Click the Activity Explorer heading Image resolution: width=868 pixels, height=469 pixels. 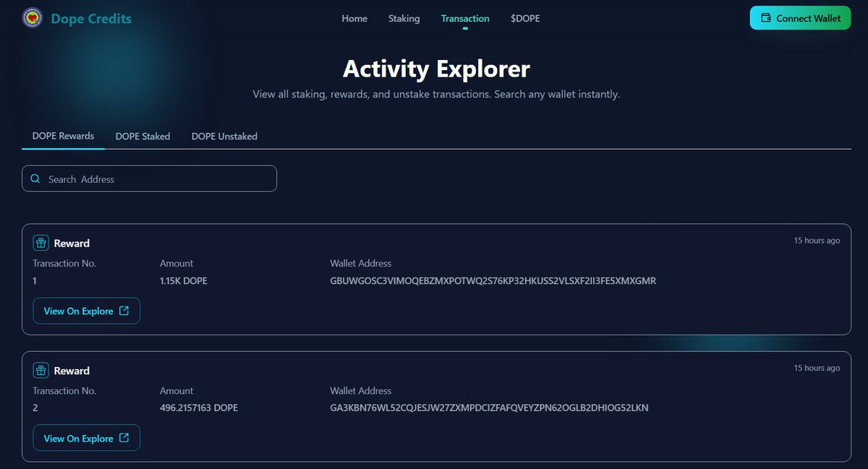436,69
